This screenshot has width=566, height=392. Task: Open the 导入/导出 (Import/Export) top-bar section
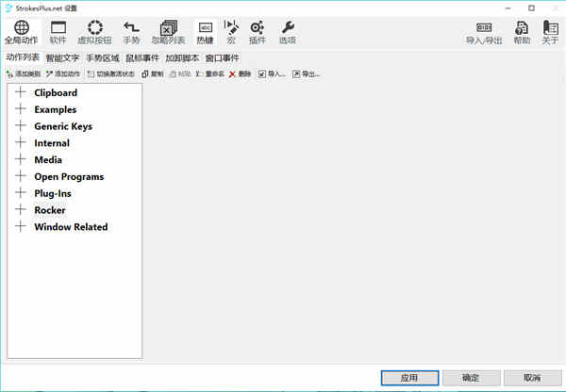click(484, 33)
